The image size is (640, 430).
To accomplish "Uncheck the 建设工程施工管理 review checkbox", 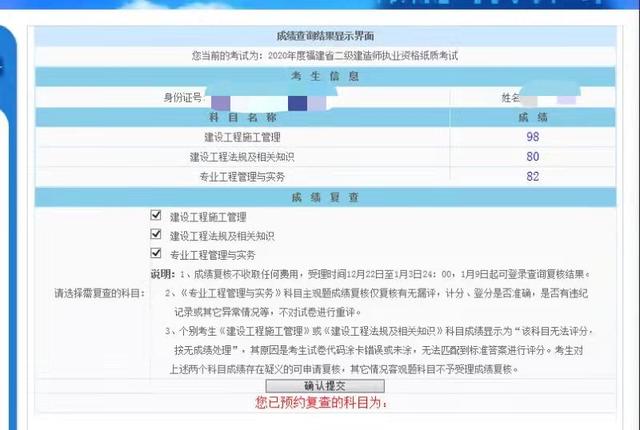I will pyautogui.click(x=156, y=215).
